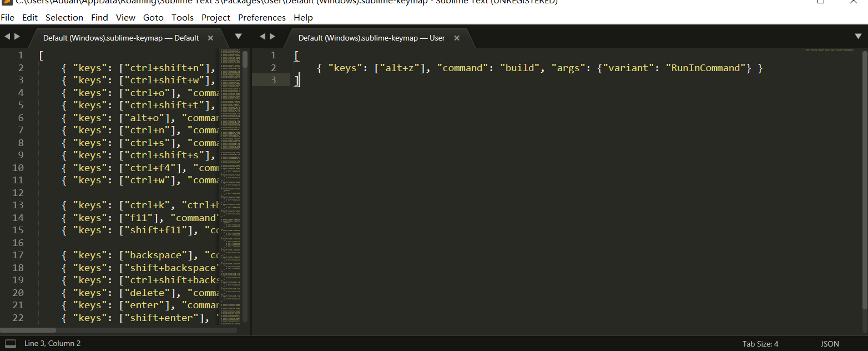Click "delete" binding on line 20
868x351 pixels.
(x=147, y=293)
